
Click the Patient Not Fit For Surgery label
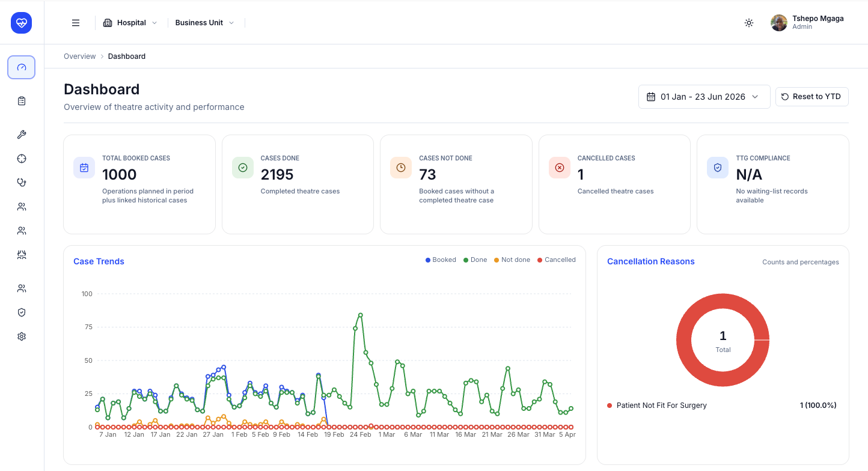click(x=662, y=406)
